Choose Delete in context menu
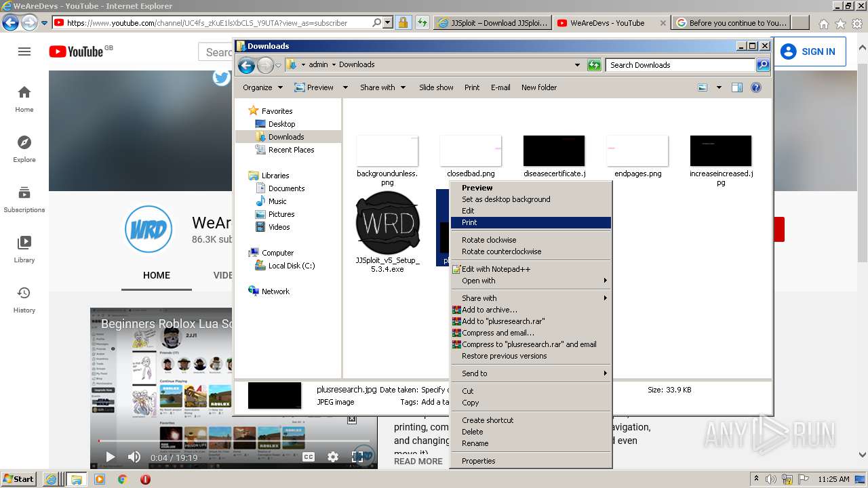868x488 pixels. coord(531,432)
